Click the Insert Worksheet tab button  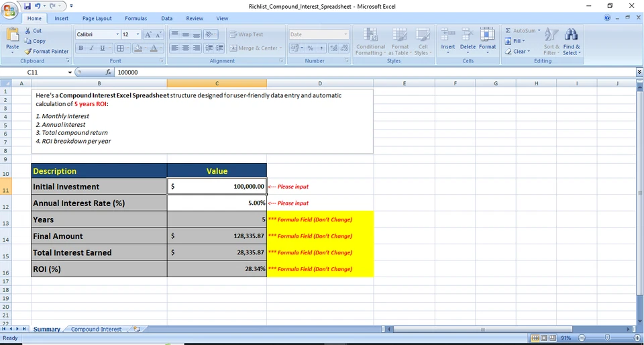pyautogui.click(x=137, y=329)
